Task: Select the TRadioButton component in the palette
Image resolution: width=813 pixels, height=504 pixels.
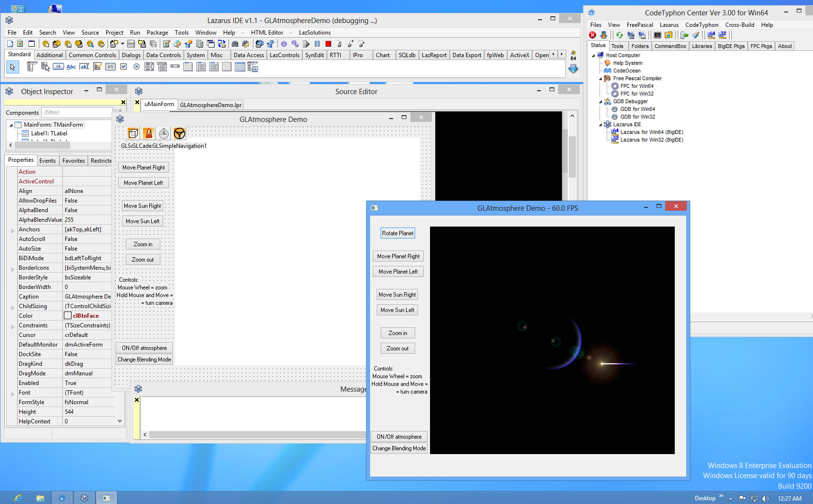Action: 136,67
